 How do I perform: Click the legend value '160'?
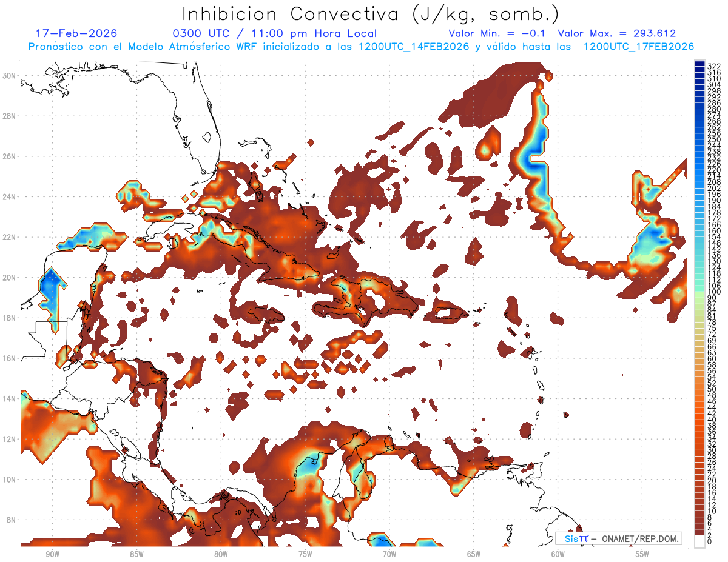[x=714, y=231]
